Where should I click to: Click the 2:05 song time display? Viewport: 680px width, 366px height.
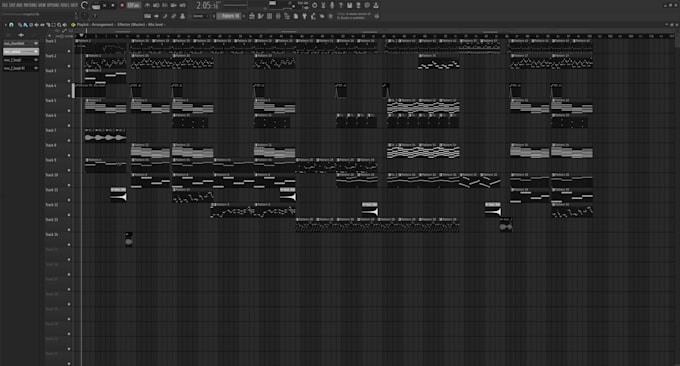pos(207,6)
